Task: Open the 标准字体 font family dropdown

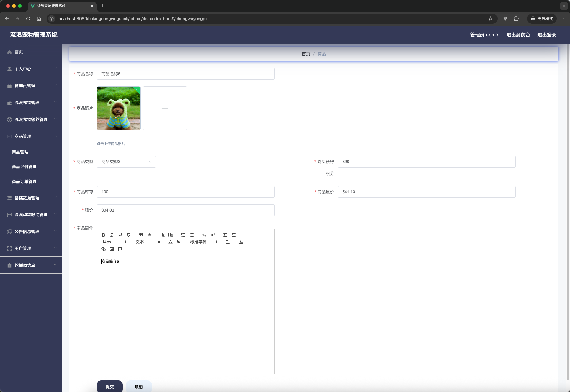Action: click(x=204, y=242)
